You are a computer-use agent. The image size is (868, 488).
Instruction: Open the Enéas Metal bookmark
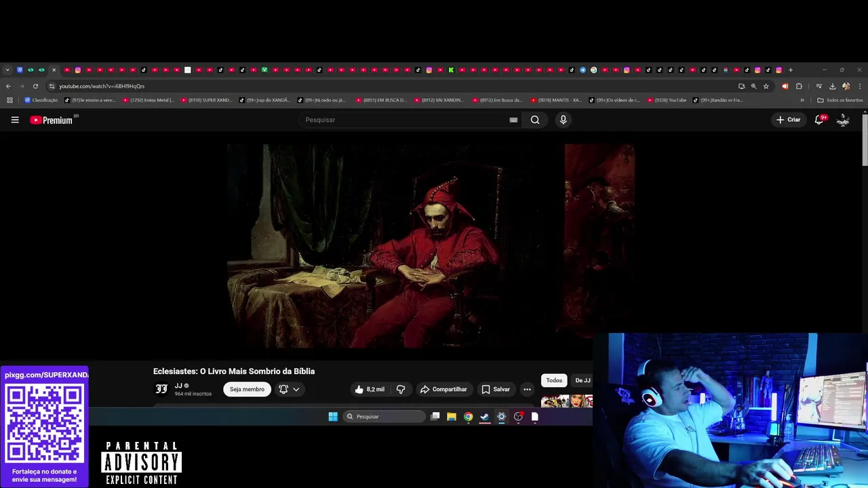point(149,100)
